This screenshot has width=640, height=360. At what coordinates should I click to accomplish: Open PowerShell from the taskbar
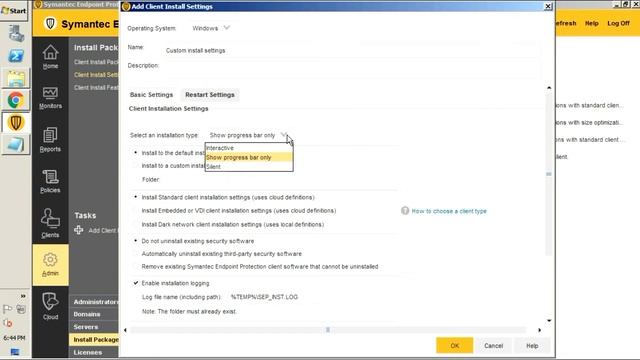[16, 56]
